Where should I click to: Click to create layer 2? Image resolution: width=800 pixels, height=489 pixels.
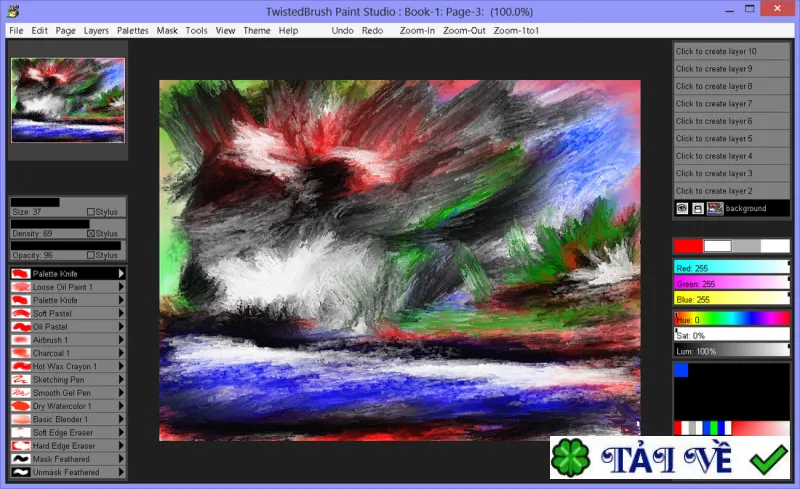[732, 191]
